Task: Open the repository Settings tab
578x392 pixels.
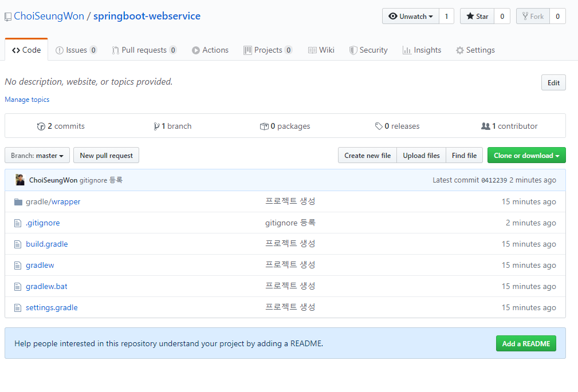Action: [x=475, y=50]
